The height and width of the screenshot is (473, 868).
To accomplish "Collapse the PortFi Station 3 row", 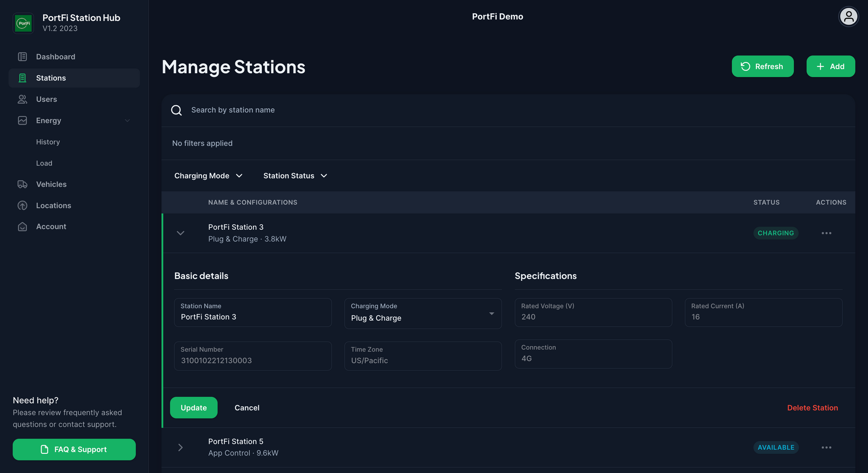I will click(180, 233).
